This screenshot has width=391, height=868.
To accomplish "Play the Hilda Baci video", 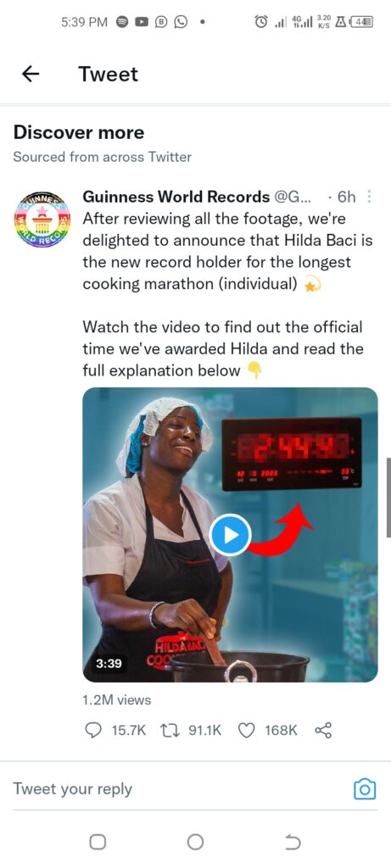I will [231, 535].
